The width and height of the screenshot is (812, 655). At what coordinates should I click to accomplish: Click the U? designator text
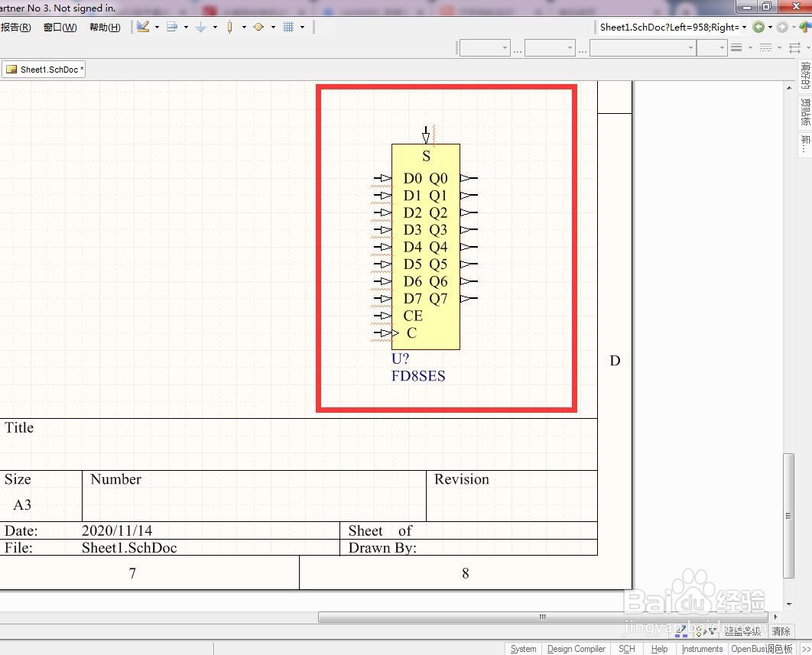pos(401,358)
